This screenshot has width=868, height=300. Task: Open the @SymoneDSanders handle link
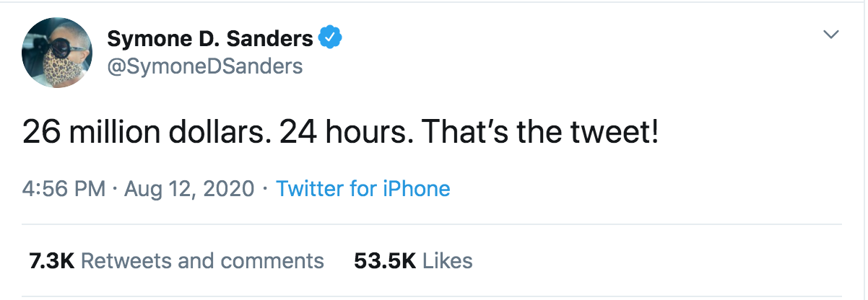click(204, 66)
